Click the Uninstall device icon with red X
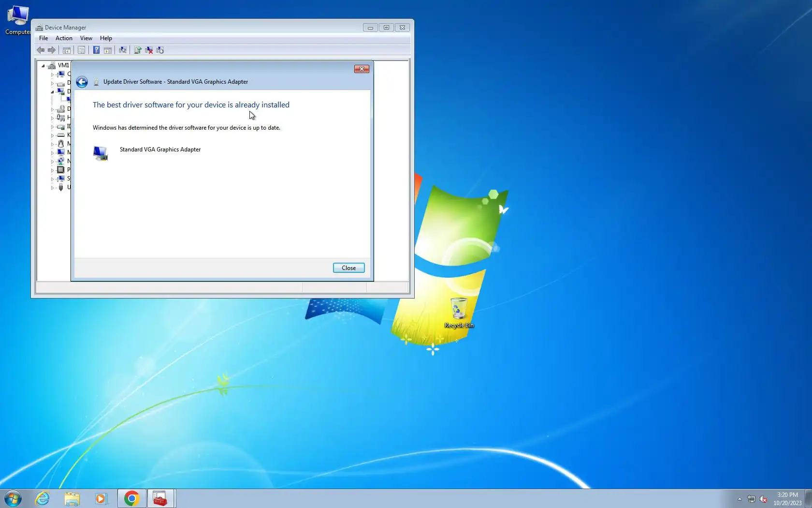Screen dimensions: 812x508 tap(149, 50)
